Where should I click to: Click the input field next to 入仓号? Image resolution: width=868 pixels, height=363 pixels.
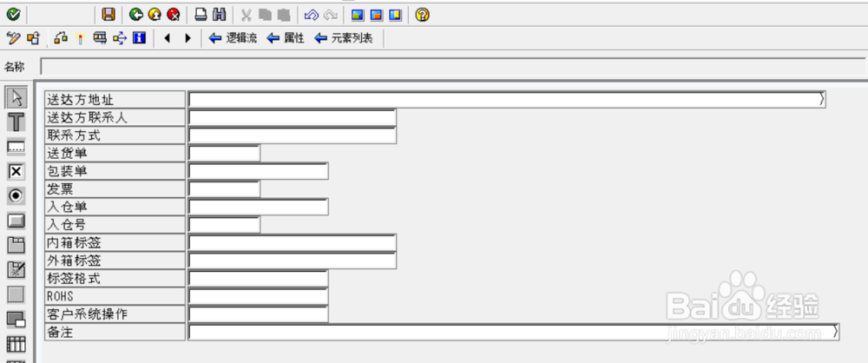click(224, 224)
